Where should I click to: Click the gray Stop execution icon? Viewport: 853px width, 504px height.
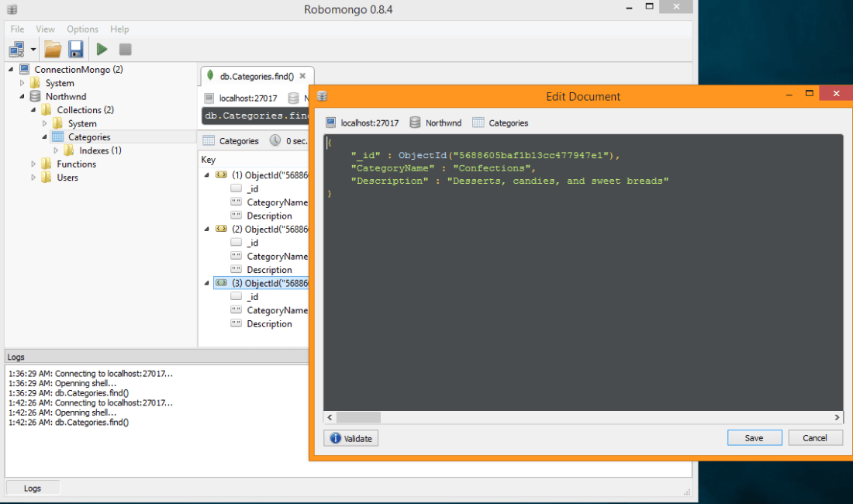[x=125, y=50]
